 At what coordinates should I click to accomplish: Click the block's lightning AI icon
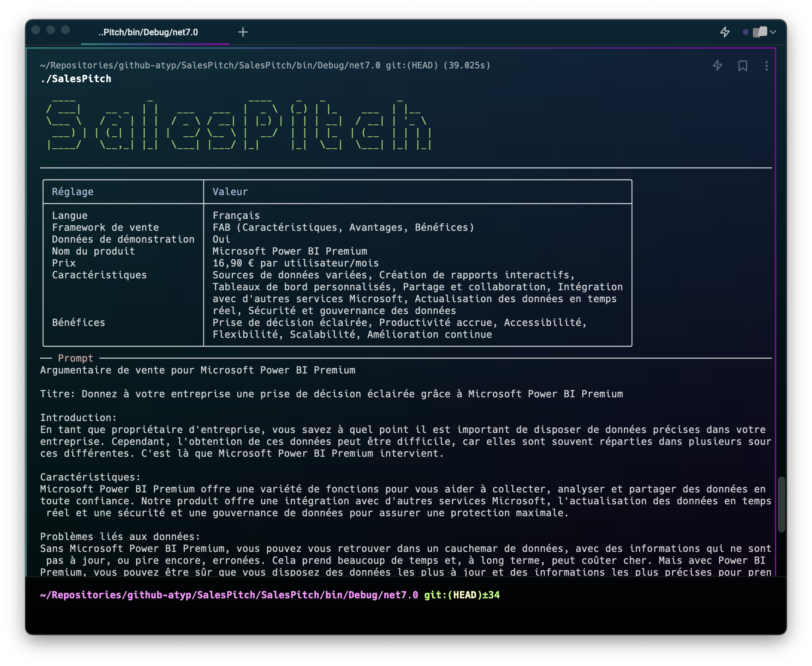pos(717,66)
